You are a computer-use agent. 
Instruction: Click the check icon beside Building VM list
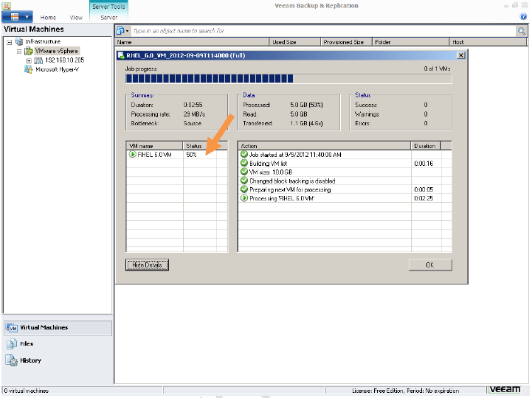(x=244, y=163)
